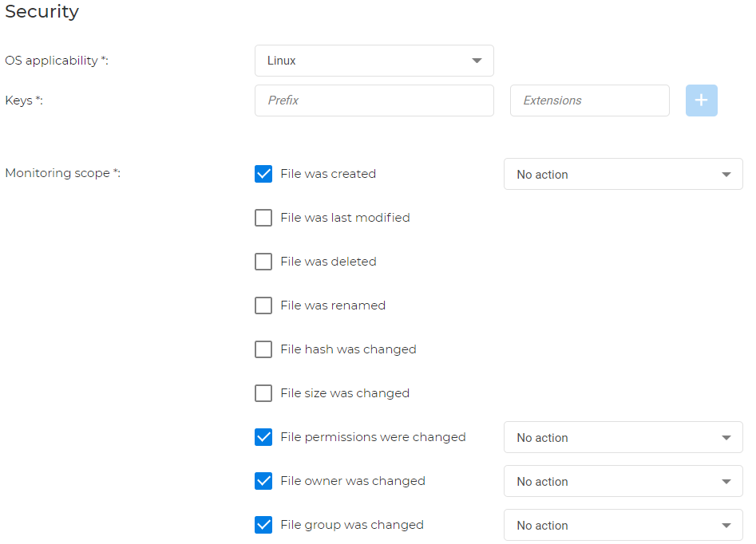Image resolution: width=756 pixels, height=544 pixels.
Task: Untick File group was changed checkbox
Action: coord(263,525)
